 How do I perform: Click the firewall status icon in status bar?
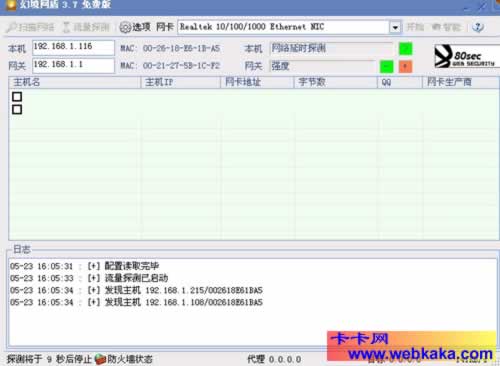pos(100,359)
